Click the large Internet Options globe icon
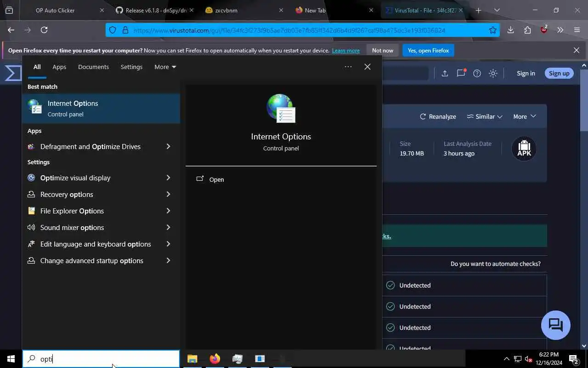Viewport: 588px width, 368px height. [281, 109]
